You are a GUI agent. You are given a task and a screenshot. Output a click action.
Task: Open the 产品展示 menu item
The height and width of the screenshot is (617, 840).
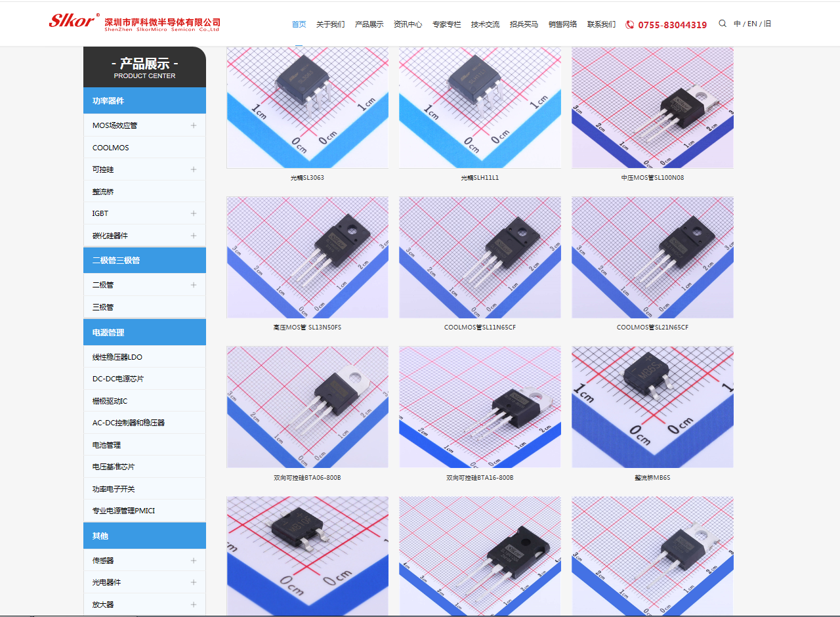point(369,24)
